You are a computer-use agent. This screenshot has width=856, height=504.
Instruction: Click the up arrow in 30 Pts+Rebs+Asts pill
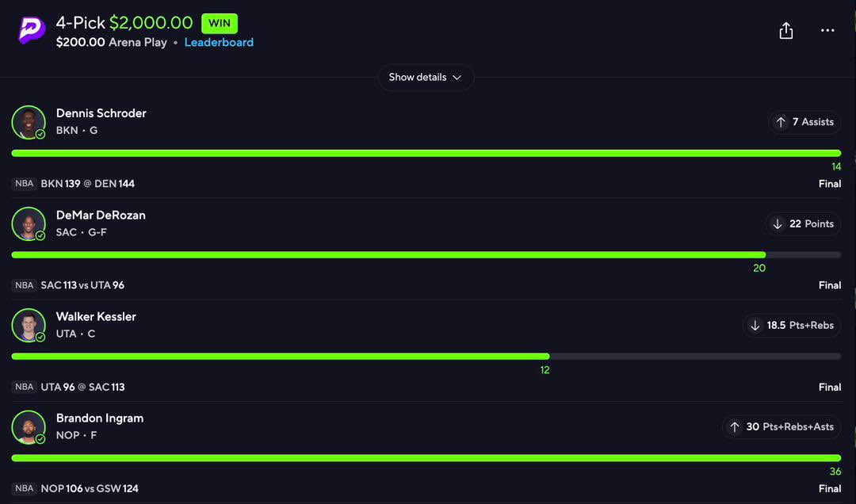tap(735, 427)
